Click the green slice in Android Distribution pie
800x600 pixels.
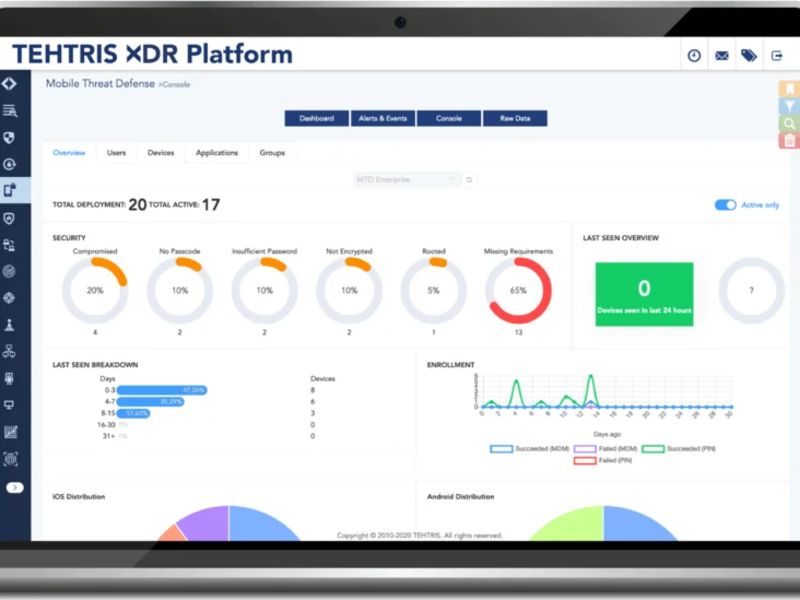tap(574, 524)
